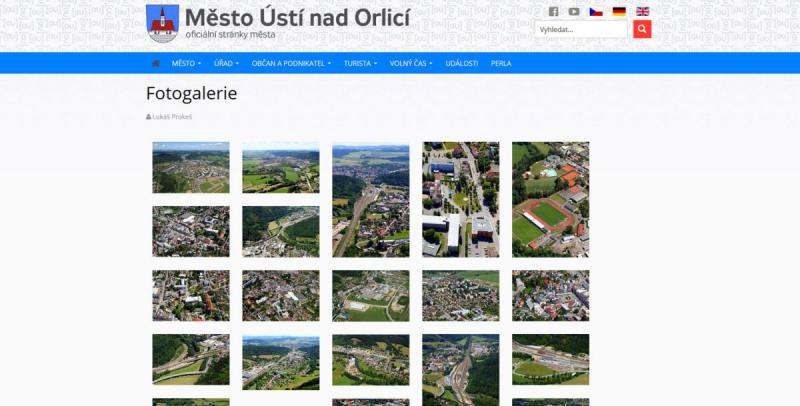Switch language using the German flag

click(619, 12)
